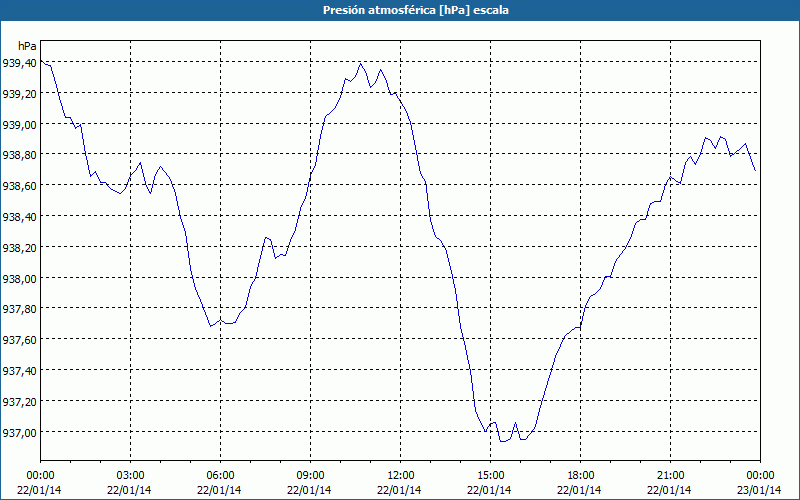Click the 939,00 axis label
This screenshot has height=500, width=800.
click(19, 124)
